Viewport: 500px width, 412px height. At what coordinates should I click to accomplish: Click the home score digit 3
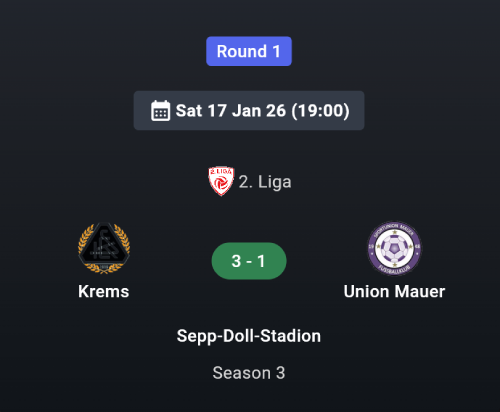(236, 261)
